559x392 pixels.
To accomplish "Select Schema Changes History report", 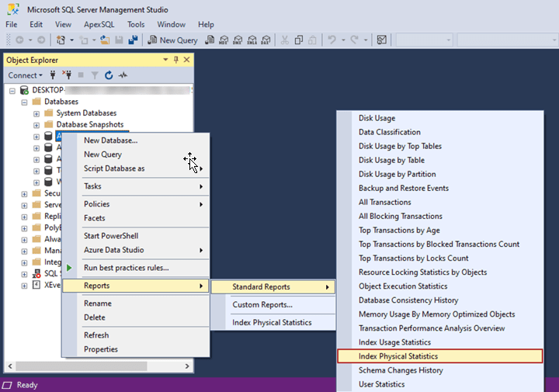I will pyautogui.click(x=440, y=370).
